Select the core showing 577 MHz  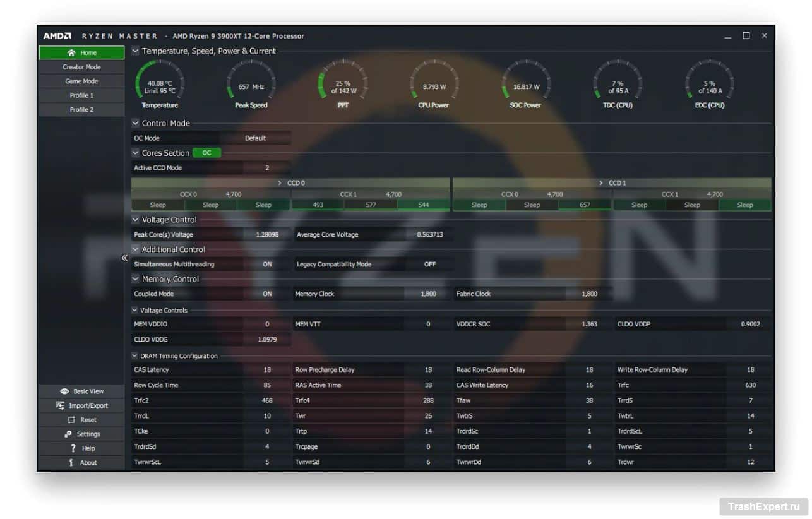(371, 205)
